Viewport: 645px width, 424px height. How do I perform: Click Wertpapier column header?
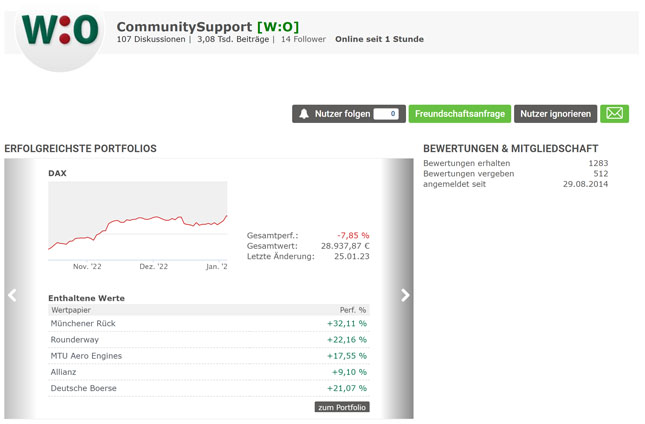coord(71,310)
